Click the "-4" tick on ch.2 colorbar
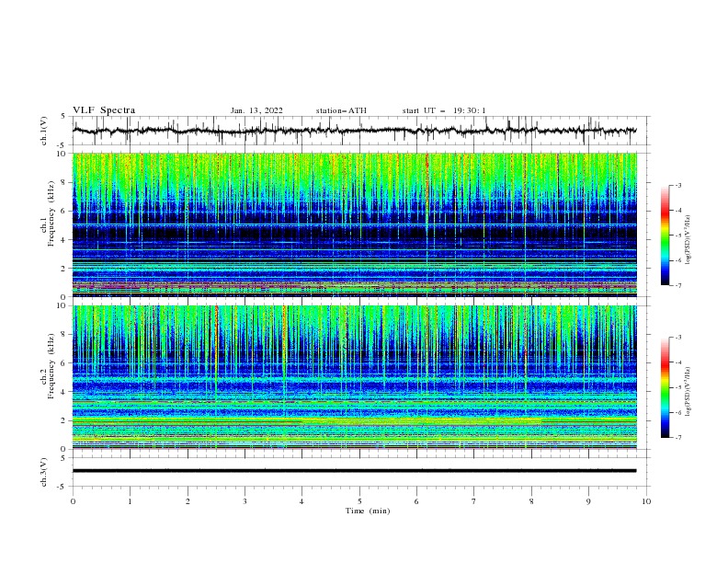The image size is (728, 563). (x=677, y=362)
